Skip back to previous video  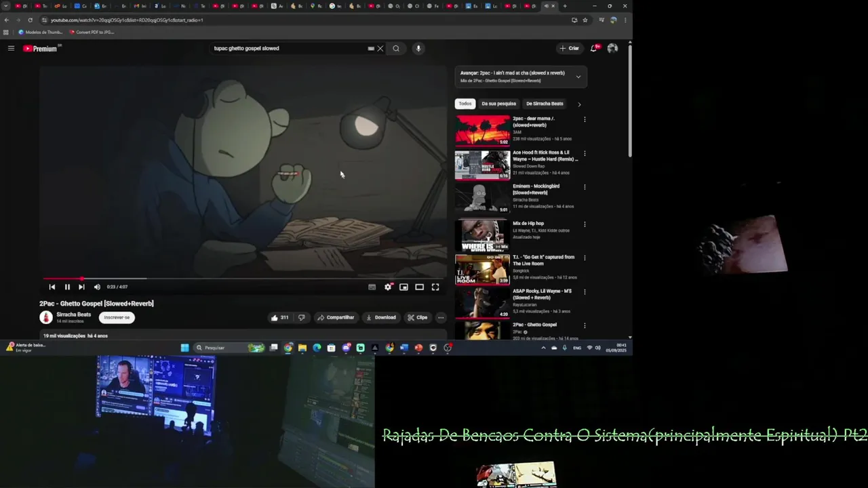(52, 287)
